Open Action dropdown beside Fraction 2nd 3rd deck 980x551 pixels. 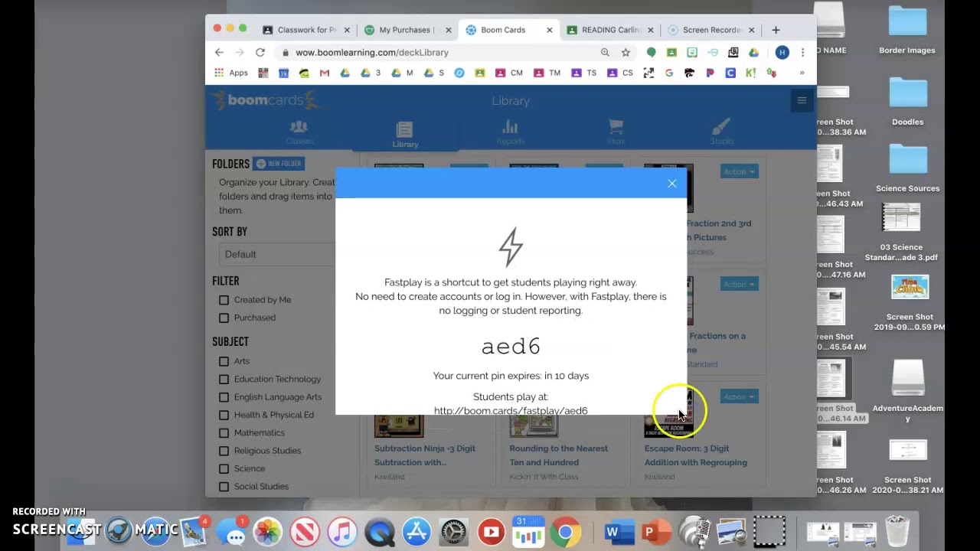[x=739, y=171]
